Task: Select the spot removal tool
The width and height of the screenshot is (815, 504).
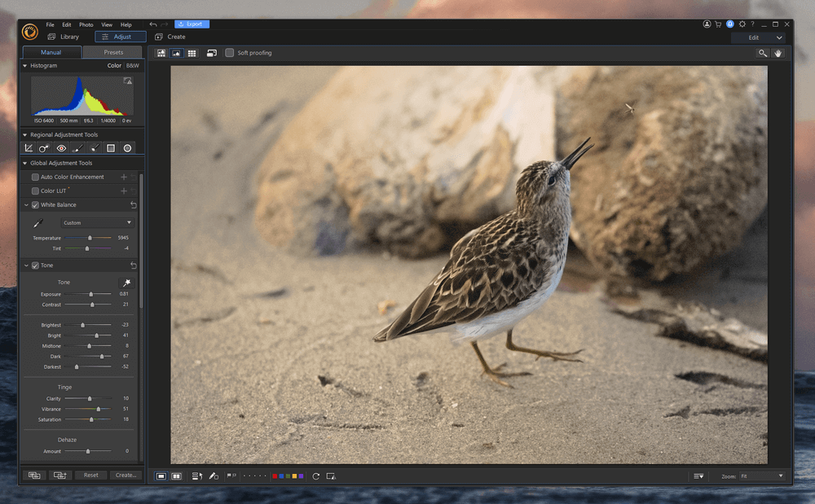Action: click(x=44, y=148)
